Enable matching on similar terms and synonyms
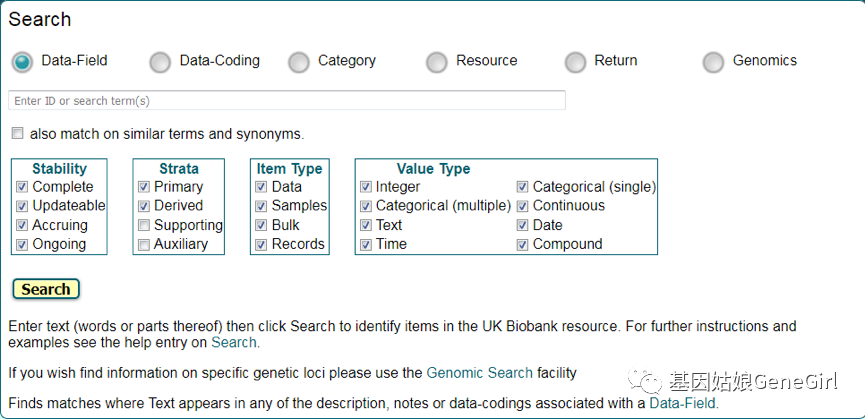Viewport: 865px width, 419px height. click(x=18, y=134)
